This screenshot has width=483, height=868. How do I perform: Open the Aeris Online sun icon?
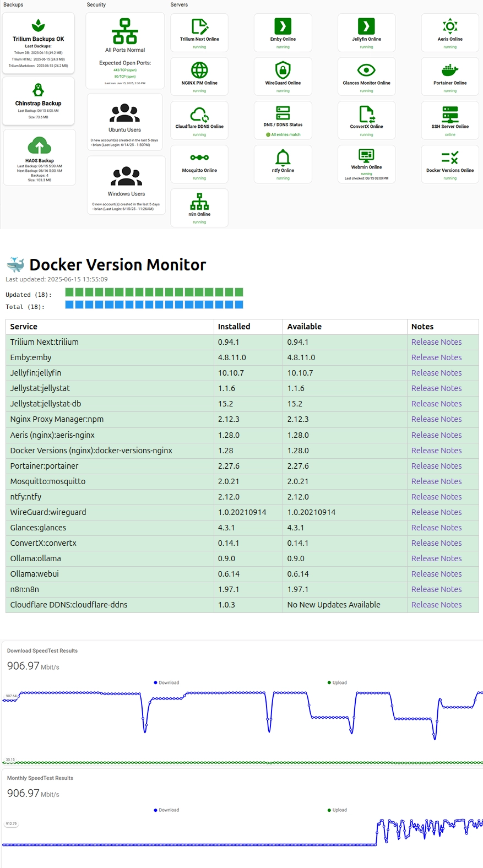click(x=450, y=26)
